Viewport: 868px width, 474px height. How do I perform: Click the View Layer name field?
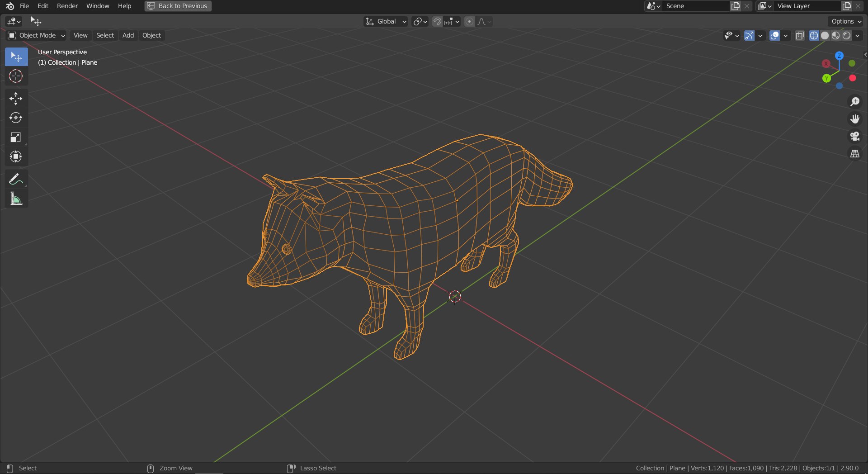pos(807,6)
